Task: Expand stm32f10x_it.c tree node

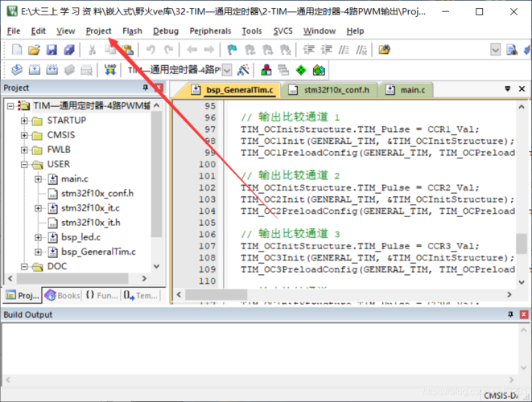Action: click(x=38, y=208)
